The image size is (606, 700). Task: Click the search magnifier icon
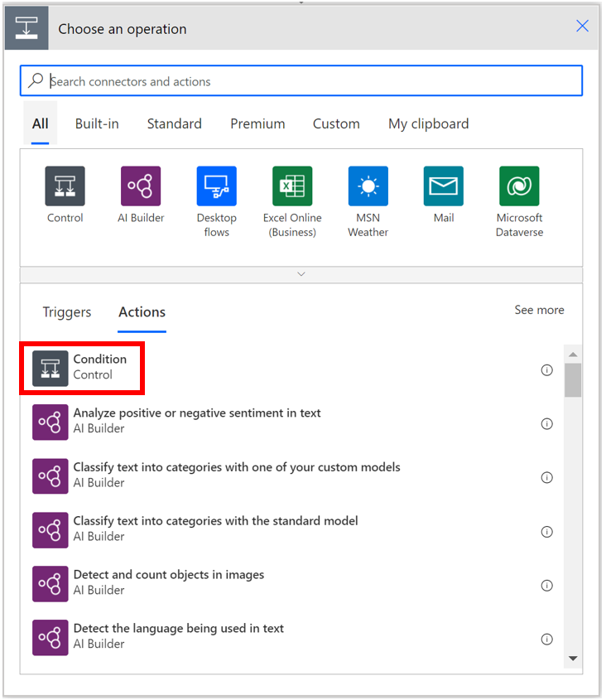(x=36, y=80)
